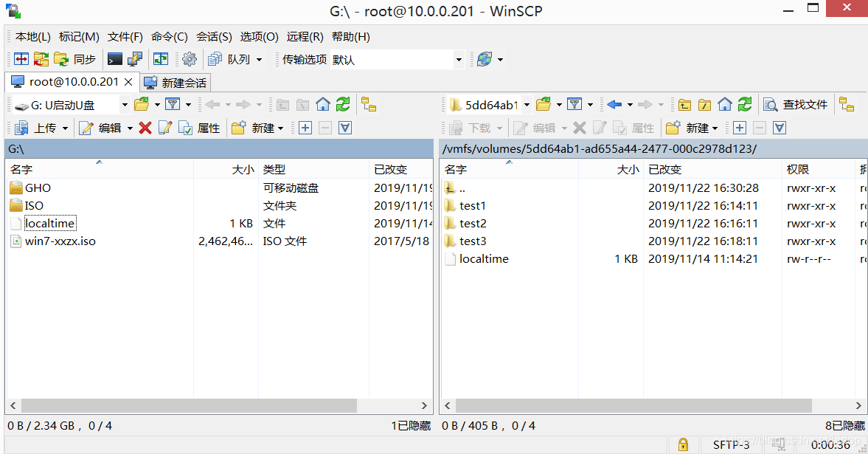Go to the remote parent directory icon
The height and width of the screenshot is (454, 868).
[x=685, y=104]
